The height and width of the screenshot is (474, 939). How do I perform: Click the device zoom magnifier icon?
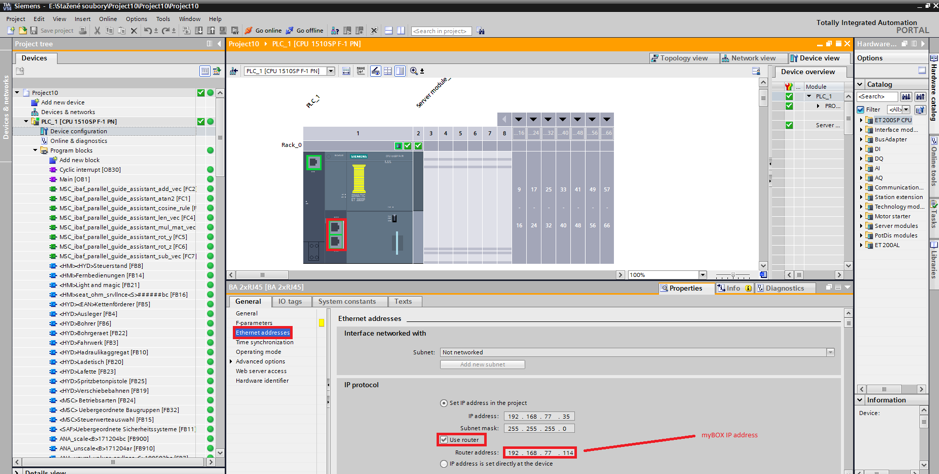(x=413, y=71)
